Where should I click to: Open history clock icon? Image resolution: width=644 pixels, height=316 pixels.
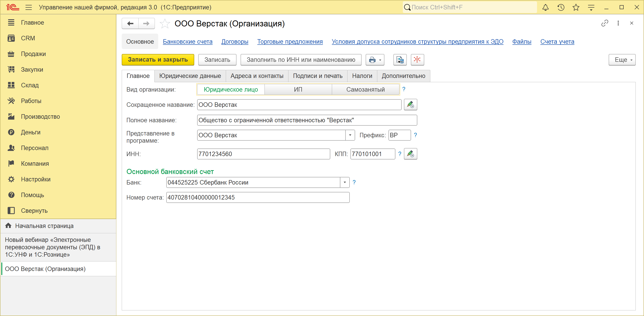(561, 7)
